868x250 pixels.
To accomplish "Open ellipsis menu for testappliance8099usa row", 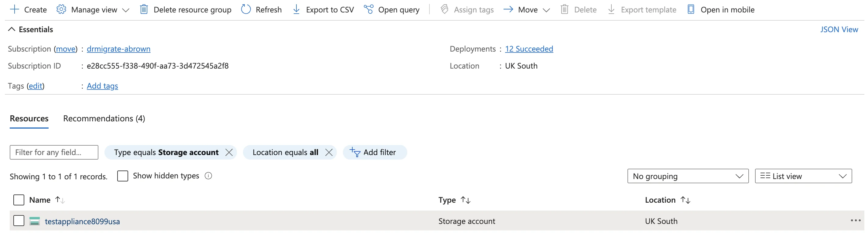I will tap(856, 221).
